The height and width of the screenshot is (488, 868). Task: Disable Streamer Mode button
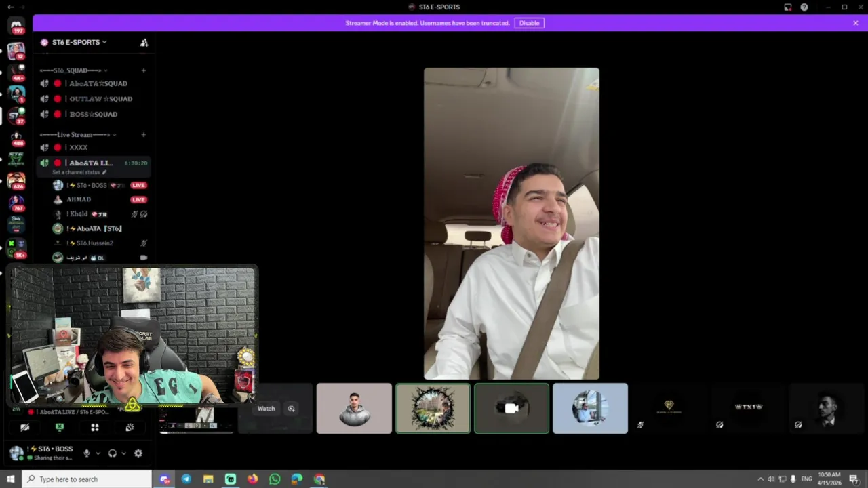tap(530, 23)
